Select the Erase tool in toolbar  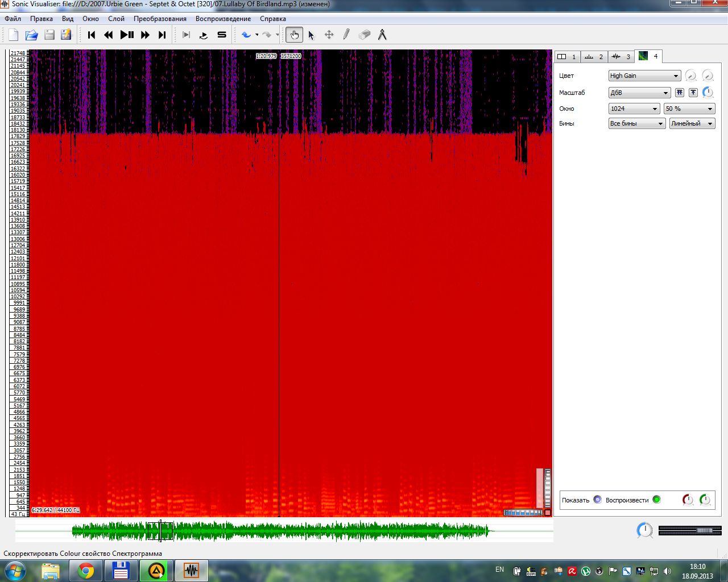click(x=365, y=35)
